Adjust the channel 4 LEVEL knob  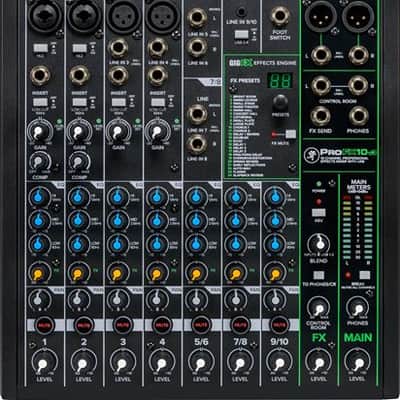pyautogui.click(x=162, y=363)
